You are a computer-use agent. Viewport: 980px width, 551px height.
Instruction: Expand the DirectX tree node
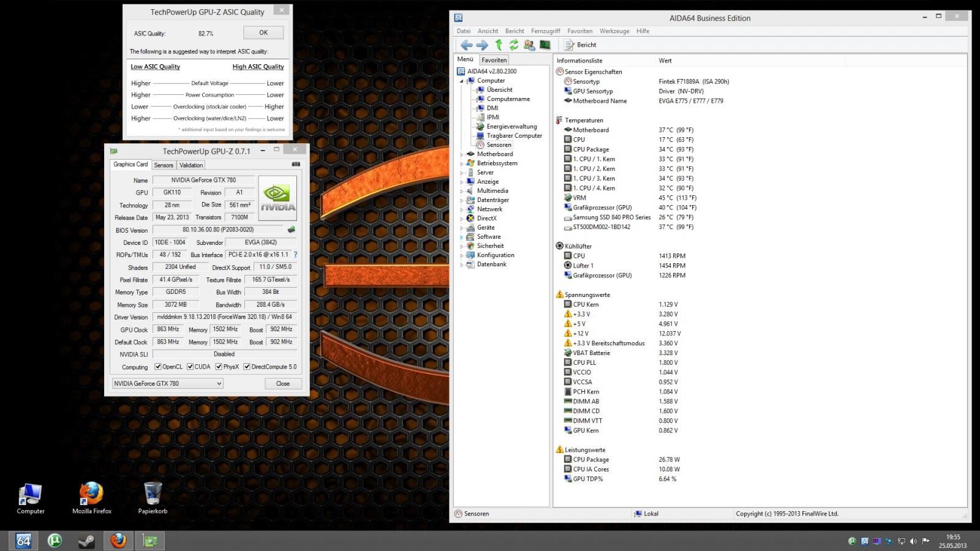point(462,219)
